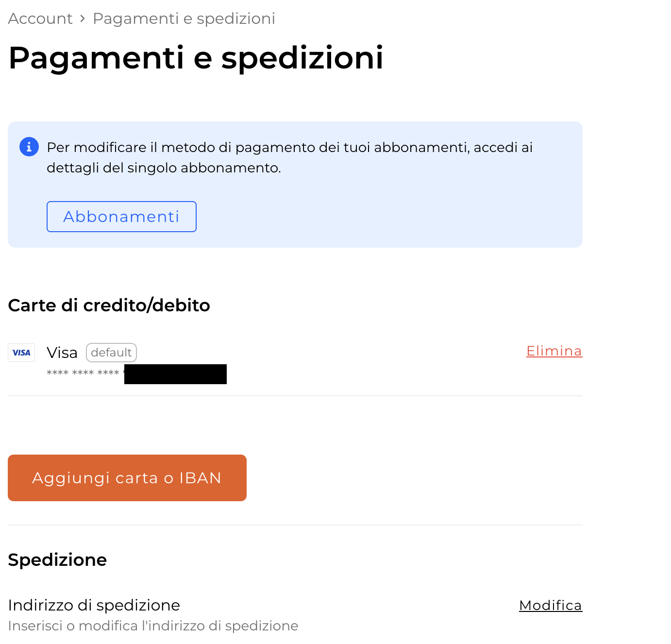Click the Pagamenti e spedizioni page heading
Screen dimensions: 671x644
[x=196, y=58]
